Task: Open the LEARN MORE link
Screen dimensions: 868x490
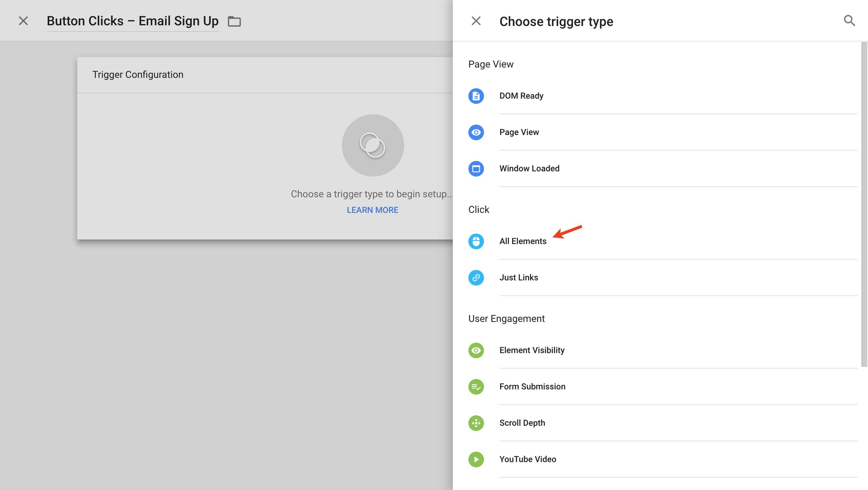Action: click(x=372, y=210)
